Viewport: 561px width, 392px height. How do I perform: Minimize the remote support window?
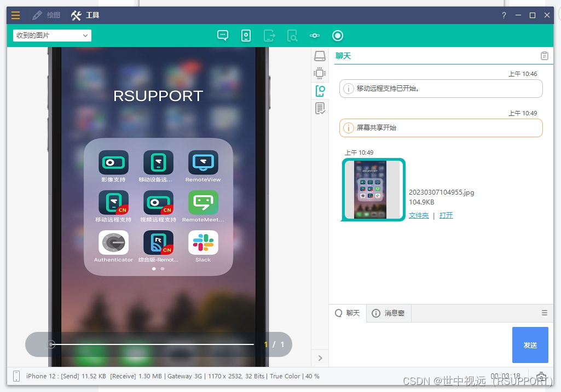click(x=518, y=15)
